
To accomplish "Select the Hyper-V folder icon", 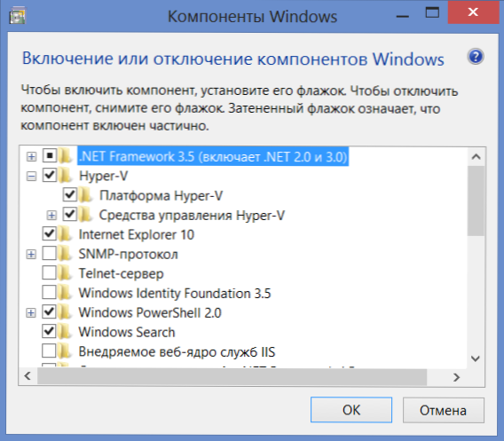I will (66, 176).
